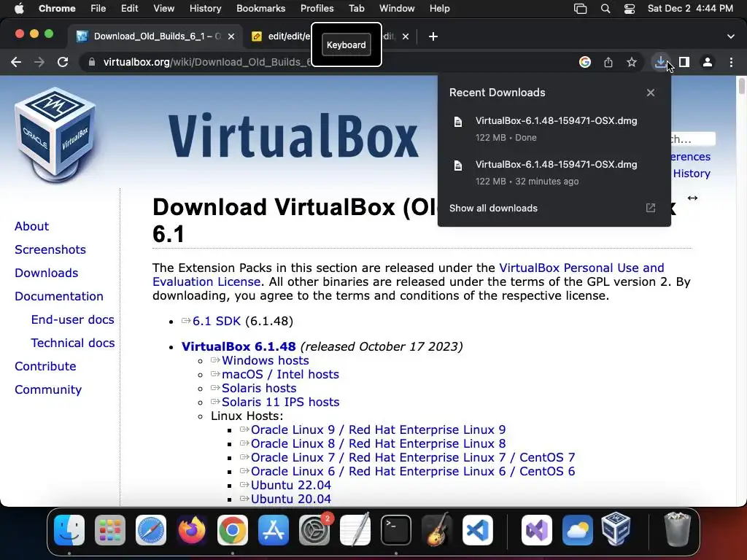Click the VirtualBox cube logo
747x560 pixels.
pos(55,135)
